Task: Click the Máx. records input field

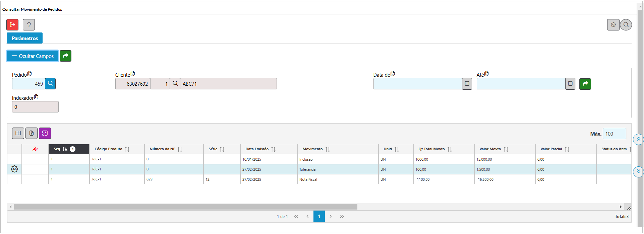Action: 614,134
